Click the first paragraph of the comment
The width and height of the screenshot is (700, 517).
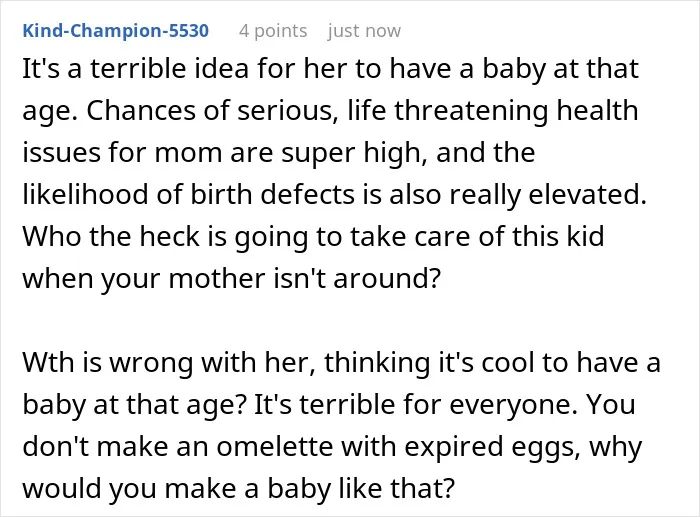pos(335,173)
